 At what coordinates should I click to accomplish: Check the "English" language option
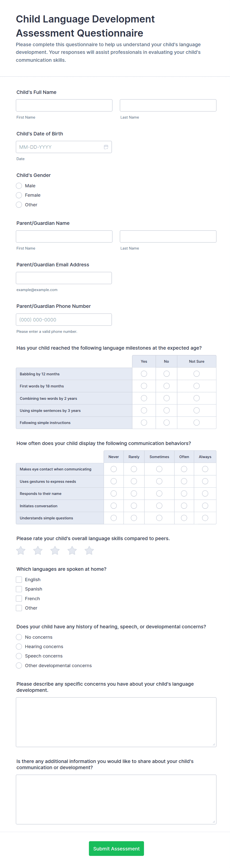19,579
